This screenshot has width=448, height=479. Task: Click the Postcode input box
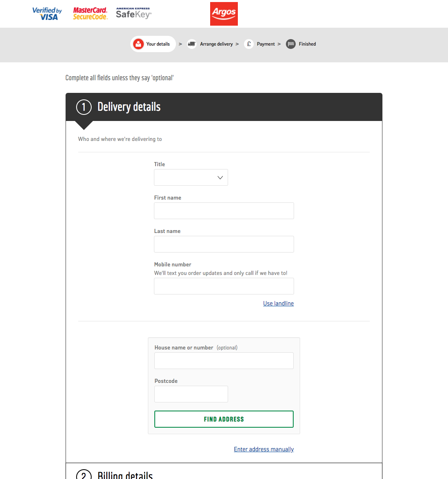(191, 394)
